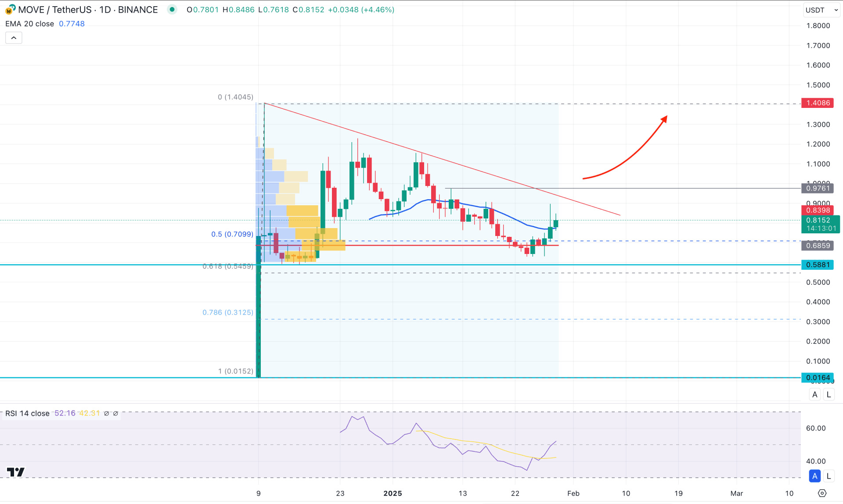The height and width of the screenshot is (504, 843).
Task: Toggle log scale L on RSI pane
Action: point(829,475)
